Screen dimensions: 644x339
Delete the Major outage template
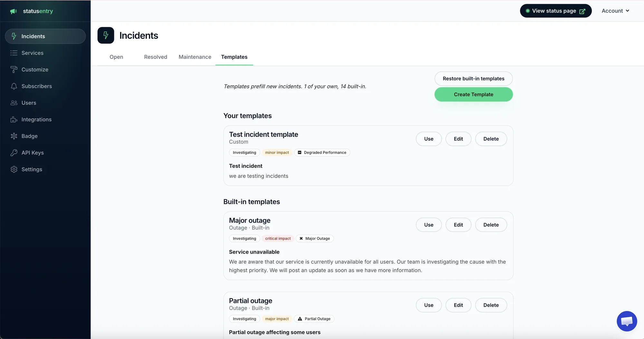tap(491, 225)
